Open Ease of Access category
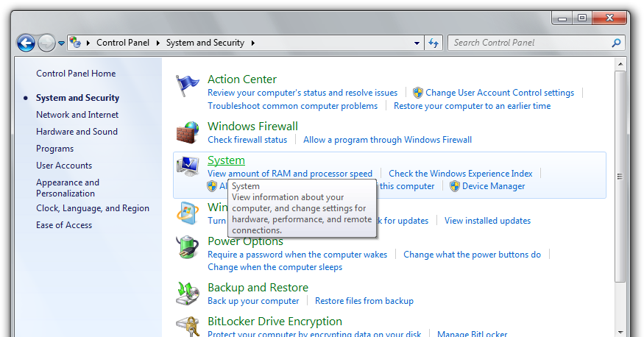Viewport: 644px width, 337px height. click(x=64, y=225)
